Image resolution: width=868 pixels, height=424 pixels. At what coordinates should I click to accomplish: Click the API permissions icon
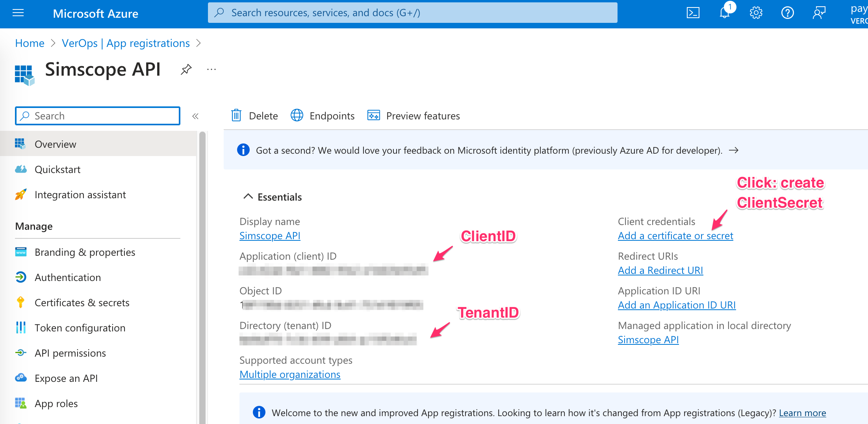(x=20, y=353)
